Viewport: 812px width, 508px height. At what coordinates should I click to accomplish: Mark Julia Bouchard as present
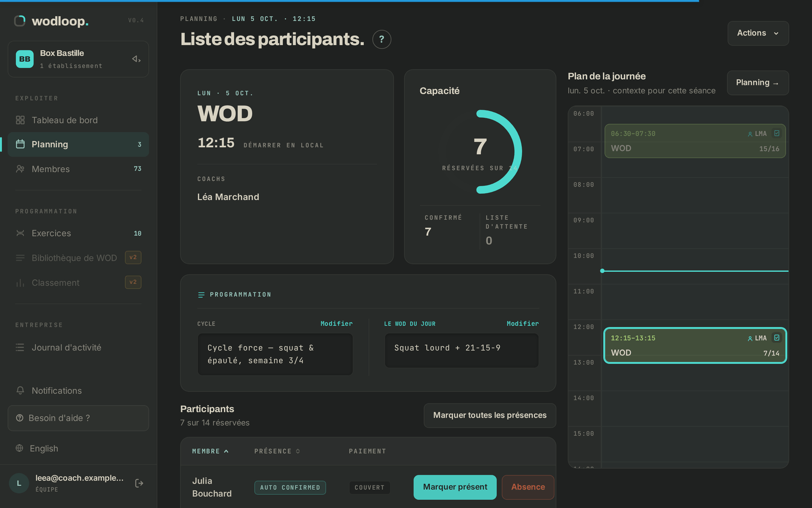[455, 487]
